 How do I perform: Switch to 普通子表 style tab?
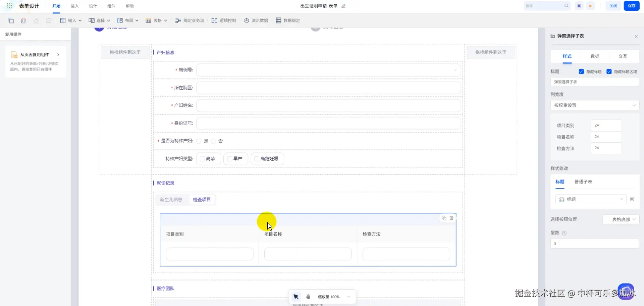tap(583, 182)
